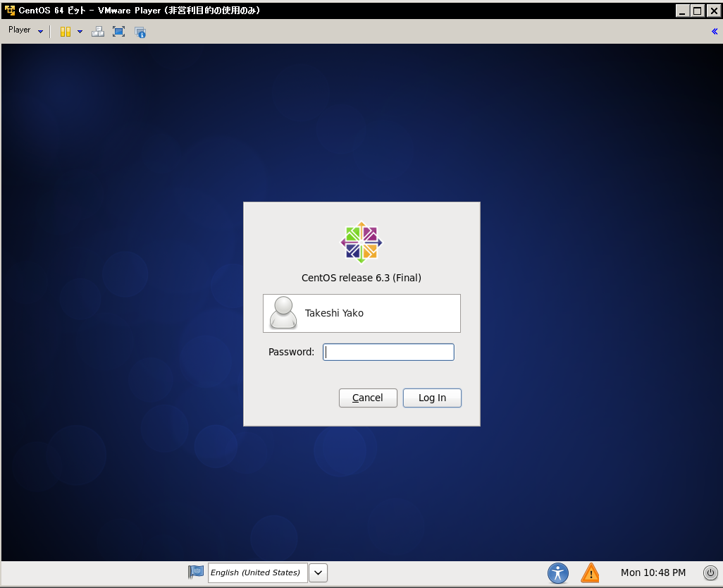Collapse the toolbar with double chevron

(x=715, y=31)
